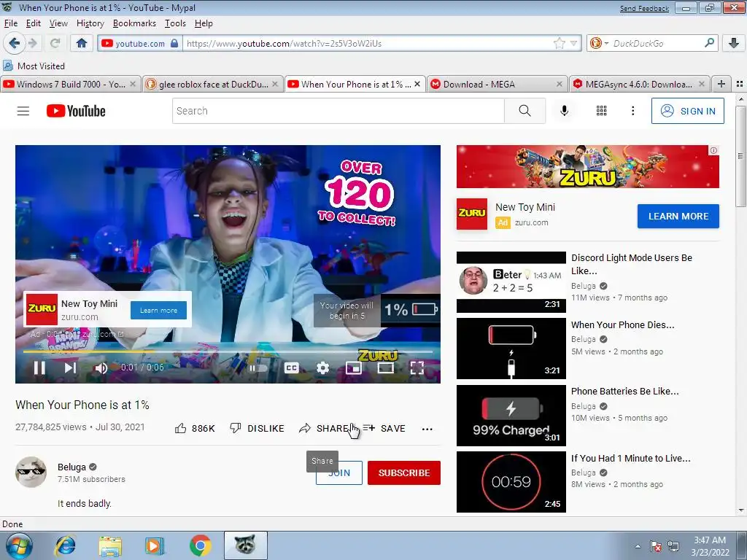
Task: Switch to theater mode icon
Action: (385, 367)
